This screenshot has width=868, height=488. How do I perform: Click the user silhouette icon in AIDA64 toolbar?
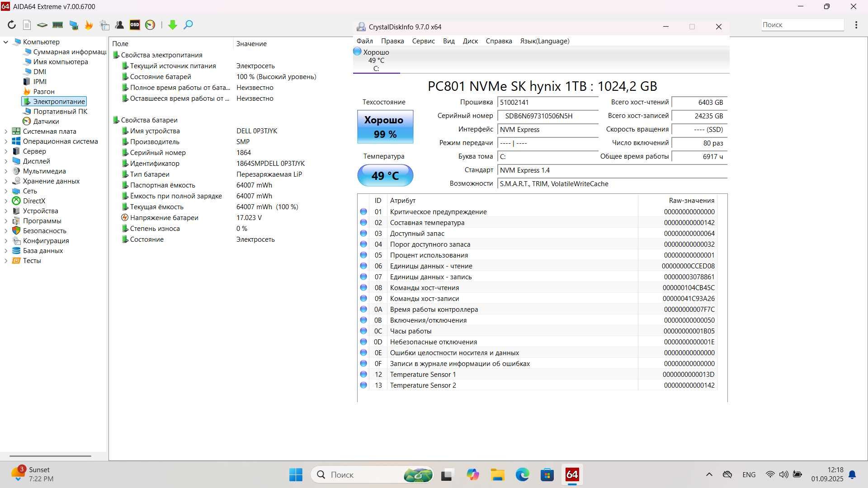click(x=120, y=25)
